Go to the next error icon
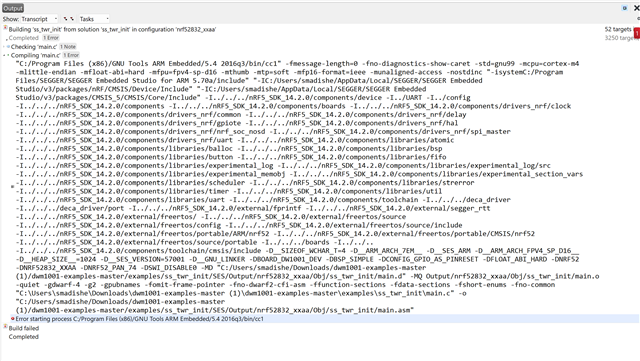The width and height of the screenshot is (640, 361). [72, 19]
